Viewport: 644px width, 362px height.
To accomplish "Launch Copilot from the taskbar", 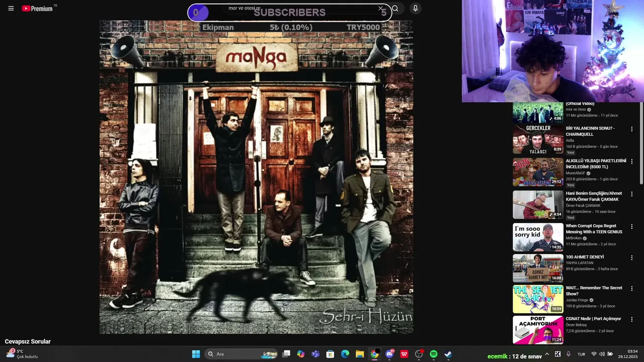I will tap(301, 354).
